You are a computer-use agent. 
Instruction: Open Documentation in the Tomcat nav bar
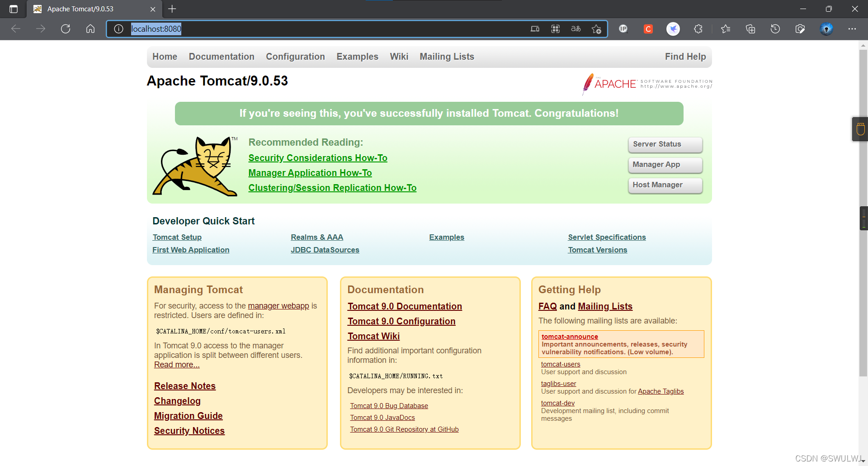[222, 57]
